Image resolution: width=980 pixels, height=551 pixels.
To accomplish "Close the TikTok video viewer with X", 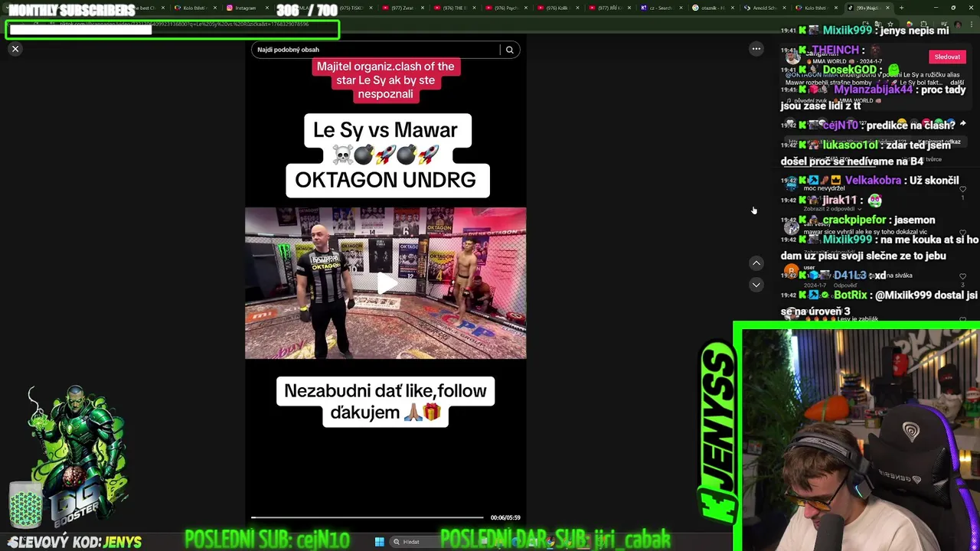I will (15, 49).
